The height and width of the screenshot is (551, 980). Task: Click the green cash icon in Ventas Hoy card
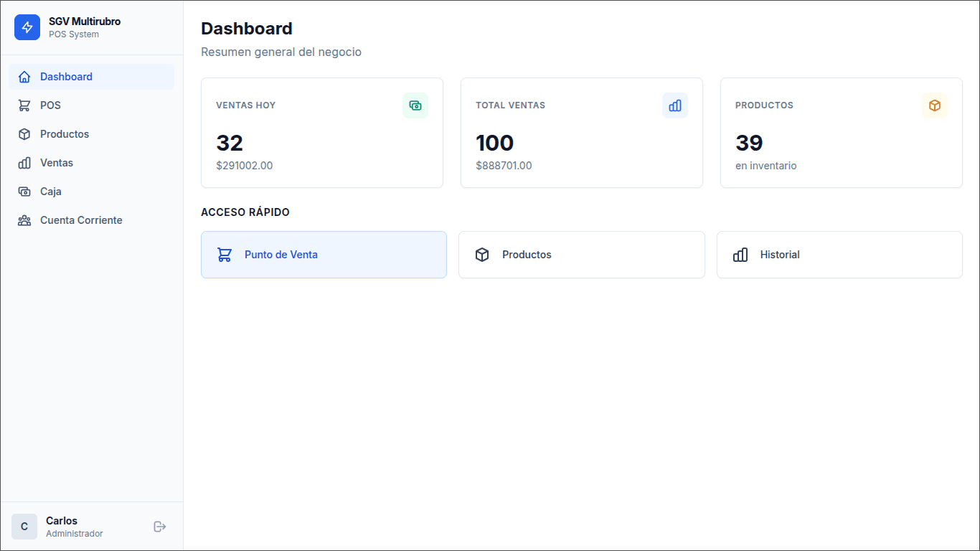pos(415,105)
